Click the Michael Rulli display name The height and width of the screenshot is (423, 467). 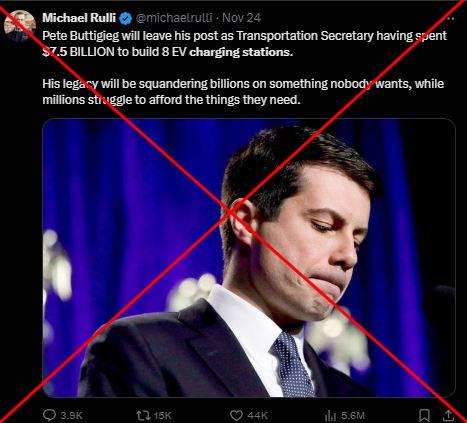coord(79,18)
